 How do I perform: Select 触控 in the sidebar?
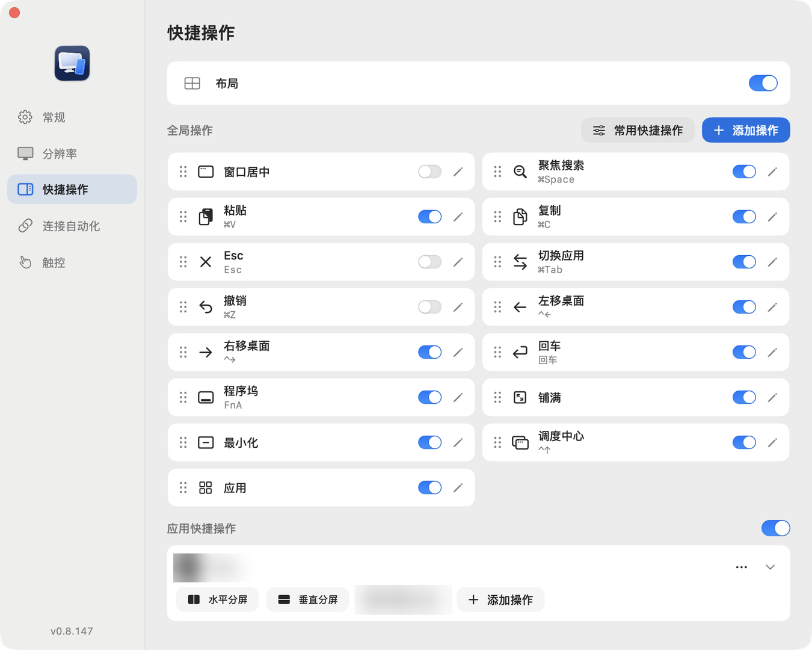[x=72, y=262]
